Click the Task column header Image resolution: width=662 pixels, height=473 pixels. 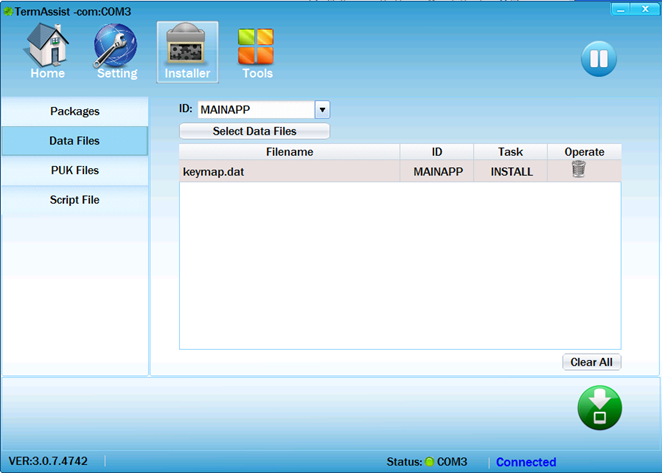[511, 152]
